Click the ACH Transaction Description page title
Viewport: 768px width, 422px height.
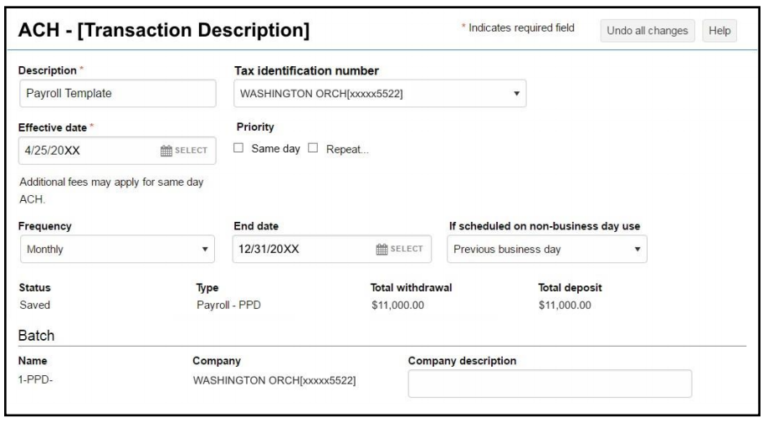point(165,30)
